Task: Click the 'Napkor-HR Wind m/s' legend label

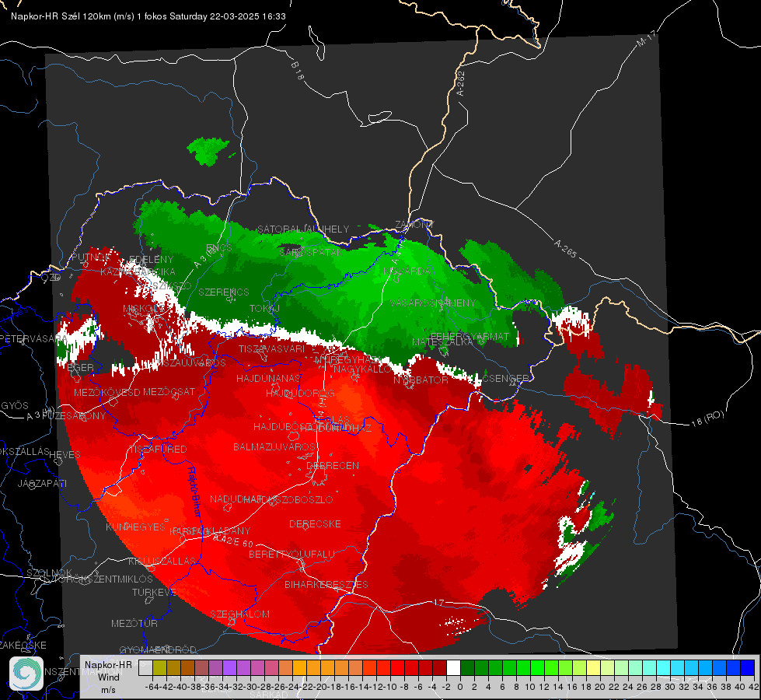Action: point(108,677)
